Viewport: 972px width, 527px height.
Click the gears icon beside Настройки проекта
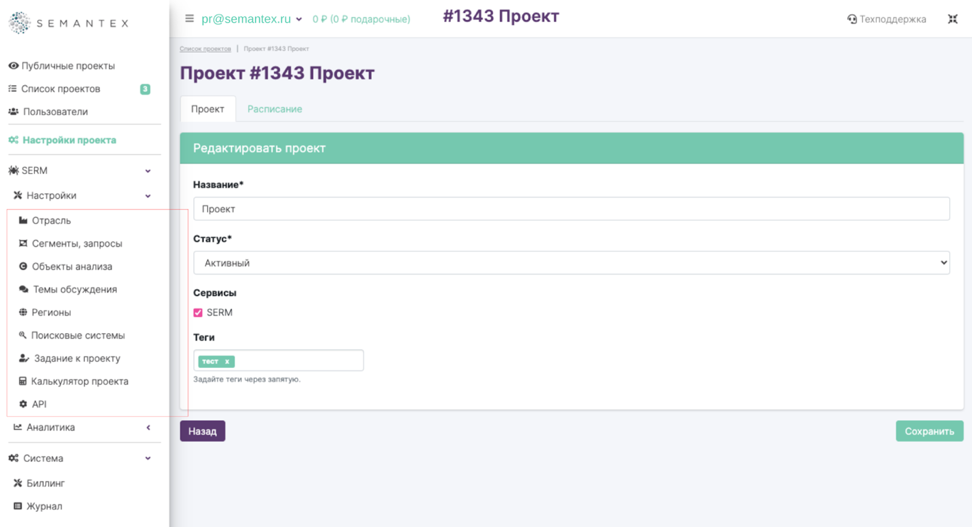(x=13, y=140)
